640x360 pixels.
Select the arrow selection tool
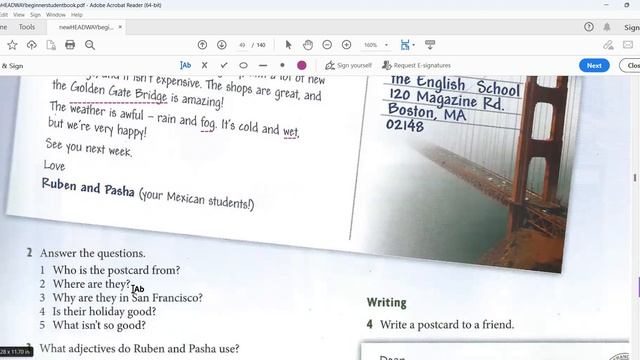click(289, 45)
